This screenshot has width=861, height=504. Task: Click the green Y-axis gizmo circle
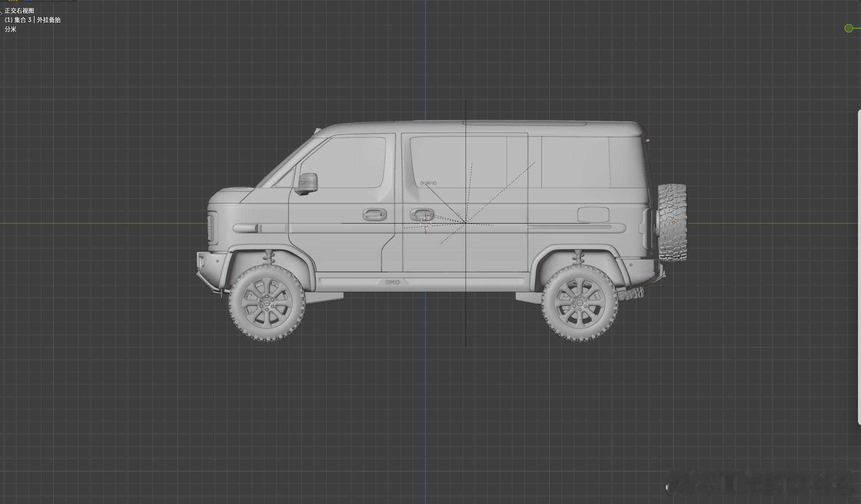click(848, 28)
